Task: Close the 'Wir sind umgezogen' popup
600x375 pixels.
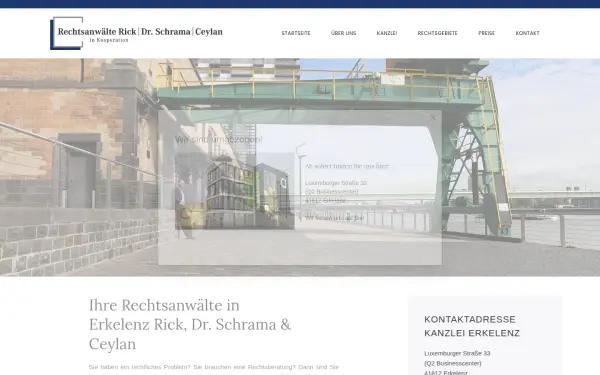Action: (x=433, y=118)
